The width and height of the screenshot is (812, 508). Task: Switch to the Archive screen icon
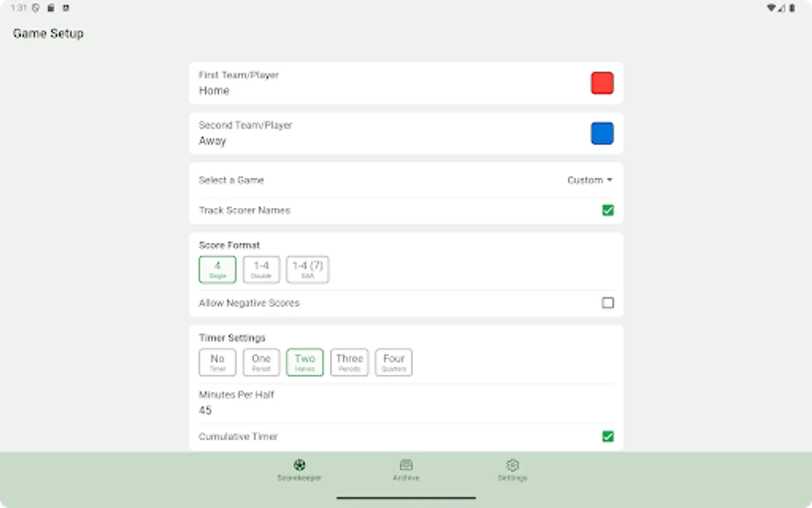406,465
